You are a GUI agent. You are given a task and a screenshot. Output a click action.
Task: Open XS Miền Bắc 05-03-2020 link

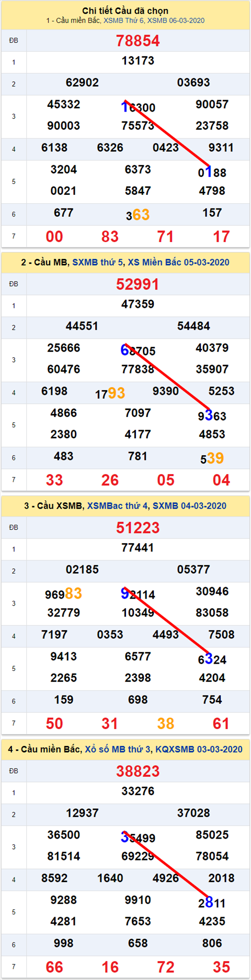(178, 262)
